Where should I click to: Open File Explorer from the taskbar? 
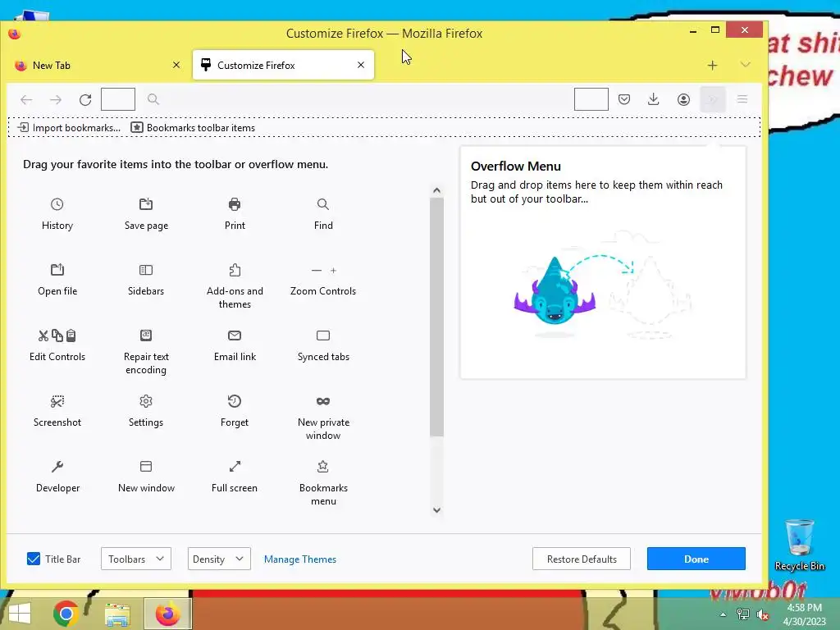tap(117, 614)
